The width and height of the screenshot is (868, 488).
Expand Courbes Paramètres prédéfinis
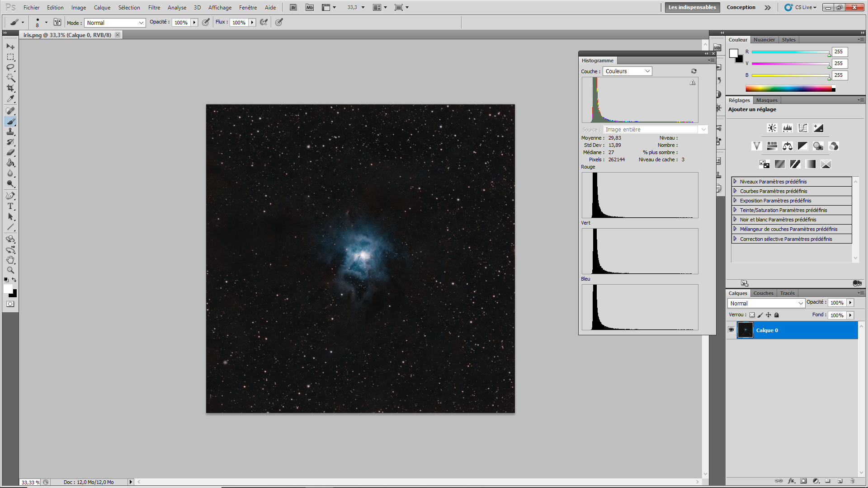click(735, 191)
